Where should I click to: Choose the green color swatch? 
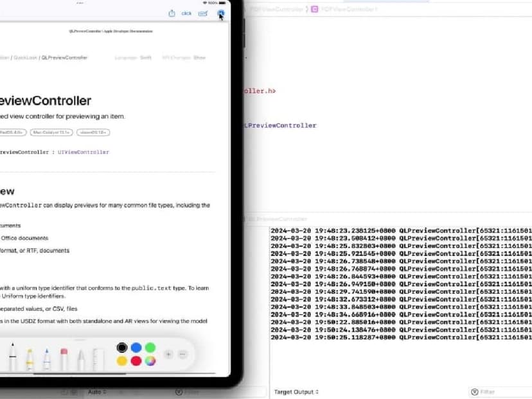coord(150,348)
